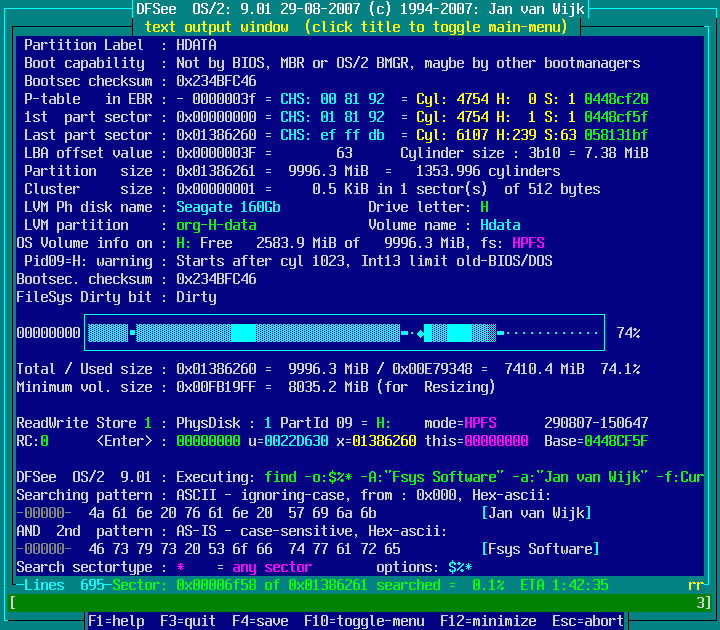
Task: Click the u=0022D630 value
Action: click(x=288, y=441)
